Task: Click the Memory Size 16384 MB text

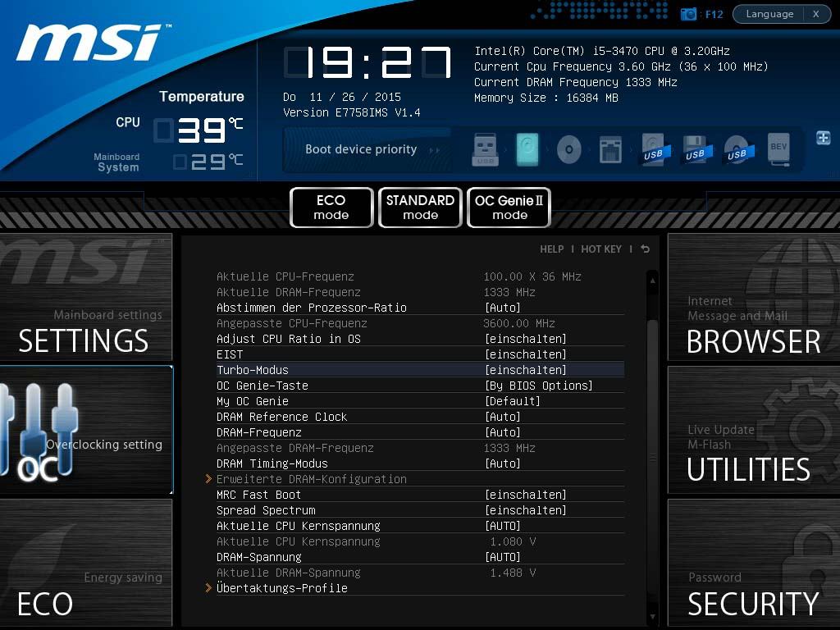Action: click(546, 98)
